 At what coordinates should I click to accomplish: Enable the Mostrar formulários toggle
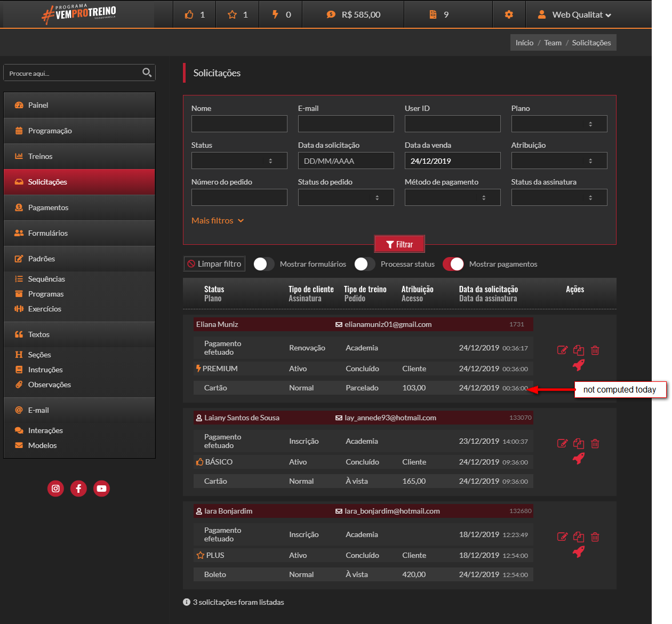[263, 264]
